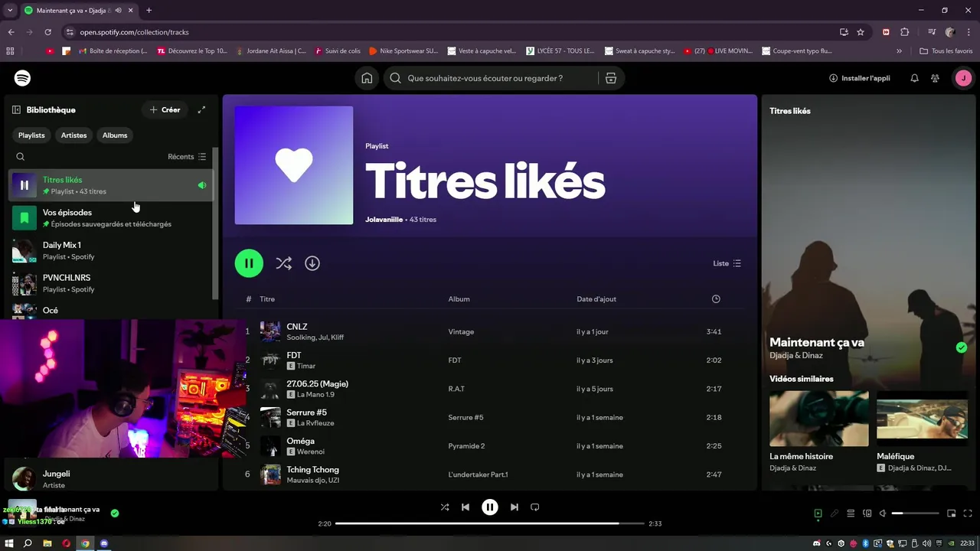Open the notifications bell
Image resolution: width=980 pixels, height=551 pixels.
click(914, 78)
